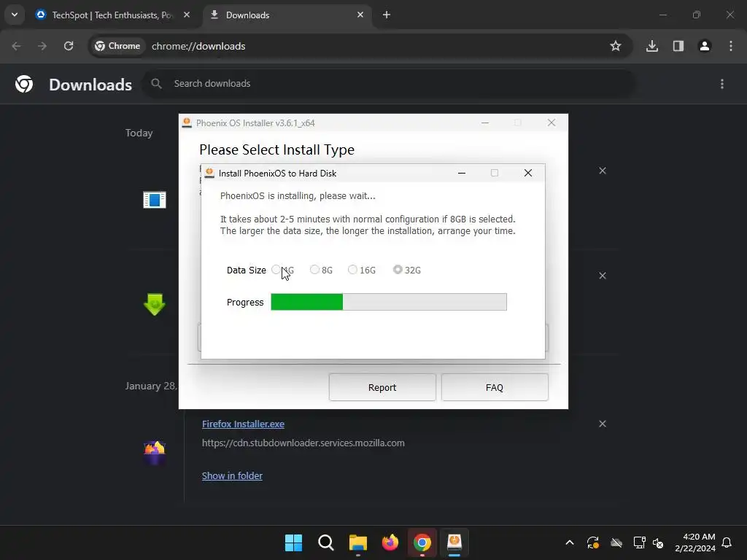Show hidden system tray icons chevron

click(x=569, y=542)
